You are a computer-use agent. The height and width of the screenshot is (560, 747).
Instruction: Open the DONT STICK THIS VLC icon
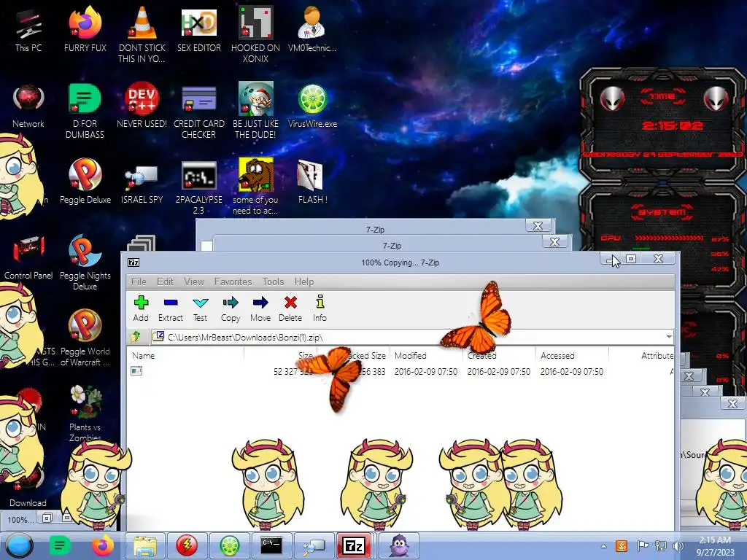point(142,35)
